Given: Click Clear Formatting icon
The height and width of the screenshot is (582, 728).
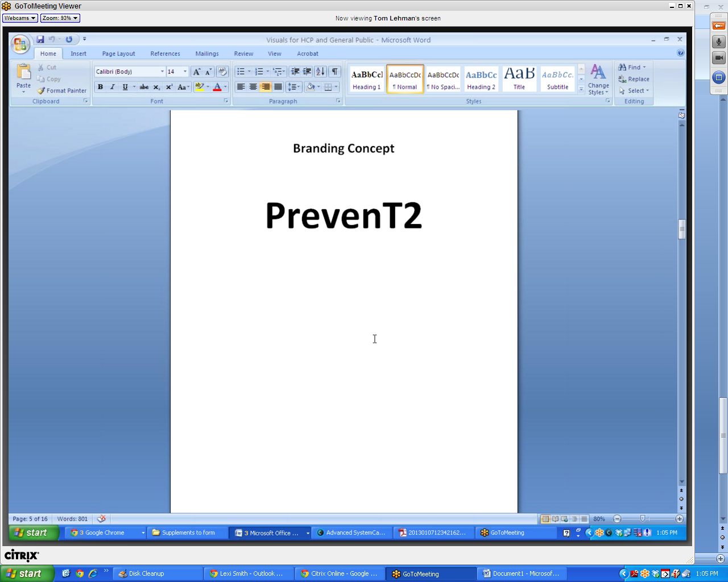Looking at the screenshot, I should [x=222, y=72].
